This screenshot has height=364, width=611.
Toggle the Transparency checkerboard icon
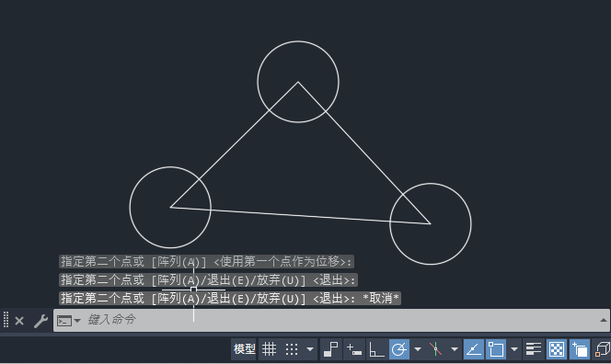pos(557,348)
